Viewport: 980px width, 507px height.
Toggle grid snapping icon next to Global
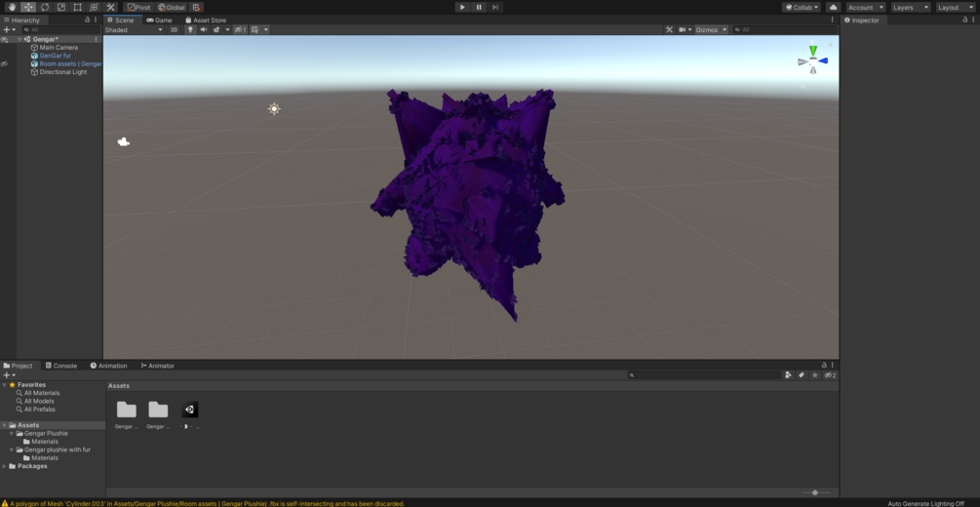click(x=196, y=7)
